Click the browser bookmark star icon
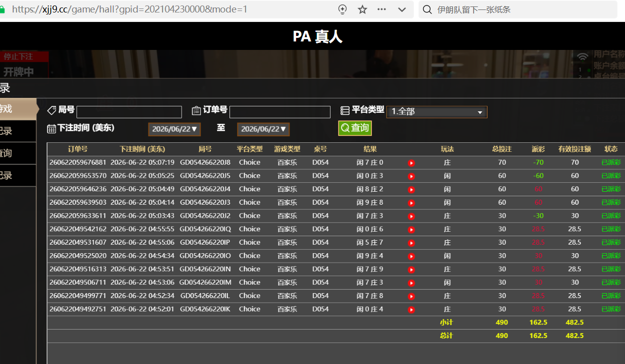The width and height of the screenshot is (625, 364). click(x=362, y=9)
